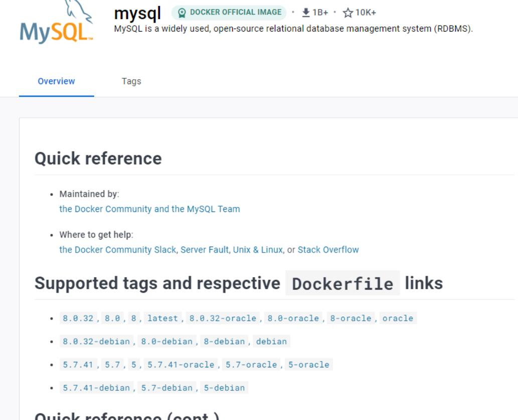Click the 10K+ stars count text
This screenshot has height=420, width=518.
[366, 13]
